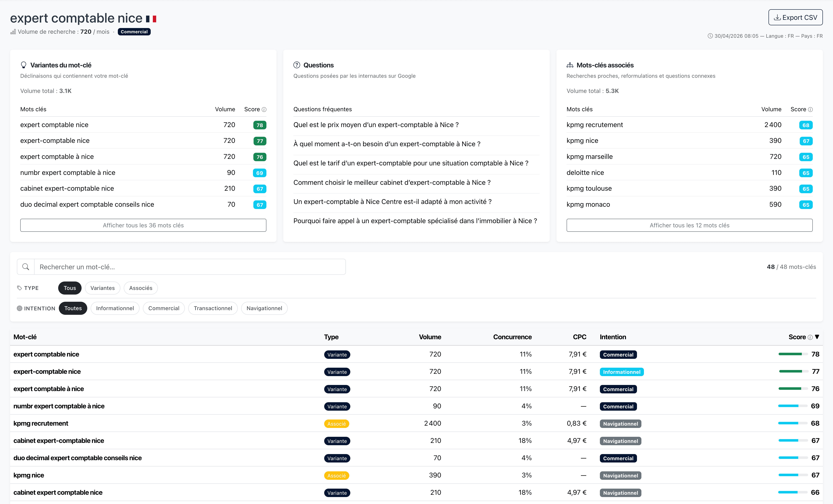Open the kpmg recrutement keyword row
833x504 pixels.
[41, 423]
